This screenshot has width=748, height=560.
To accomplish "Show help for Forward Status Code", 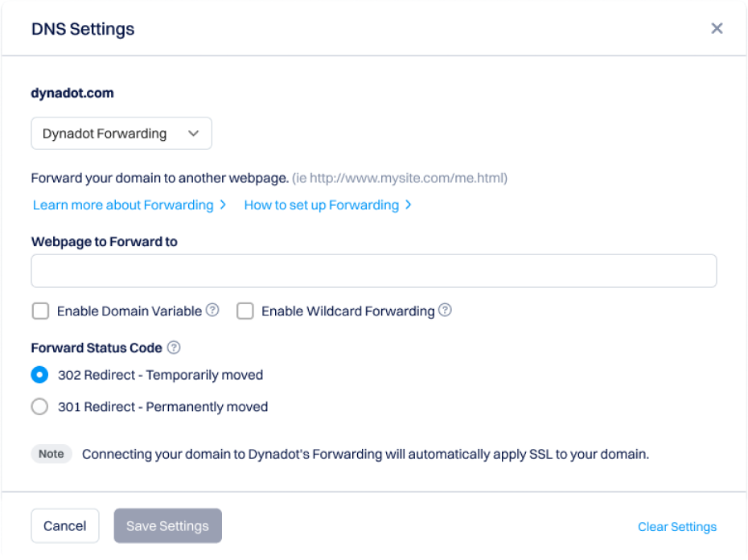I will (x=174, y=348).
